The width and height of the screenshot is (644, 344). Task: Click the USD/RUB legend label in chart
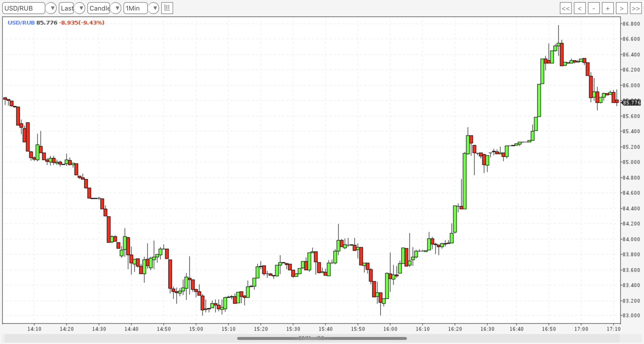tap(21, 23)
